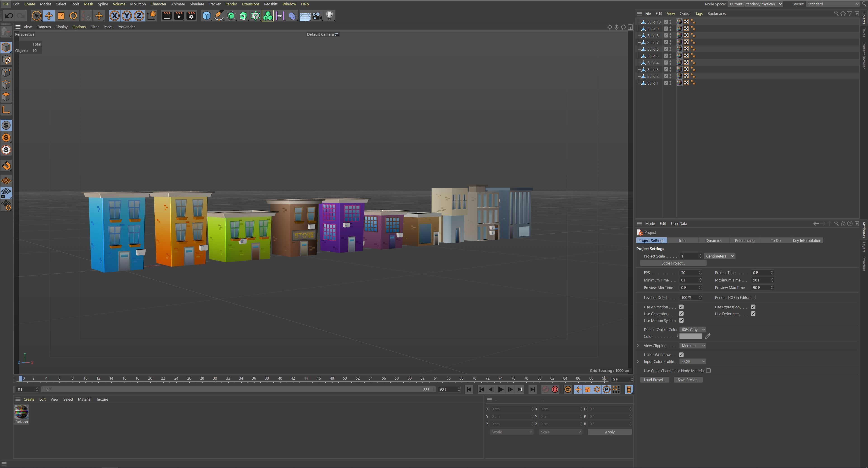Go to end of animation
The image size is (868, 468).
(532, 390)
